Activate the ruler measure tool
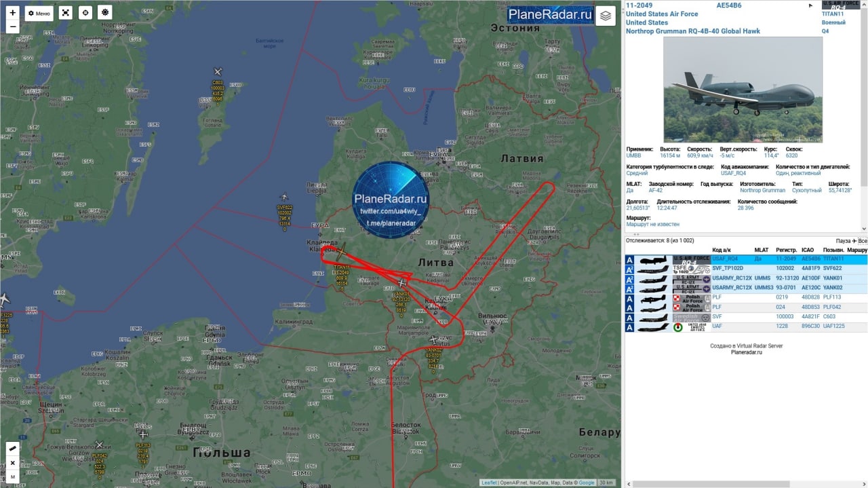Viewport: 868px width, 488px height. (x=12, y=449)
